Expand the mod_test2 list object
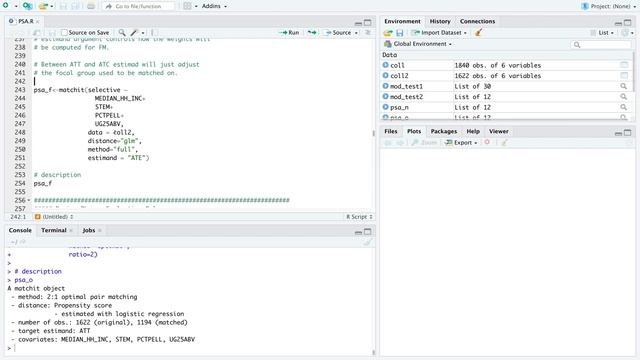The image size is (640, 360). (x=385, y=97)
